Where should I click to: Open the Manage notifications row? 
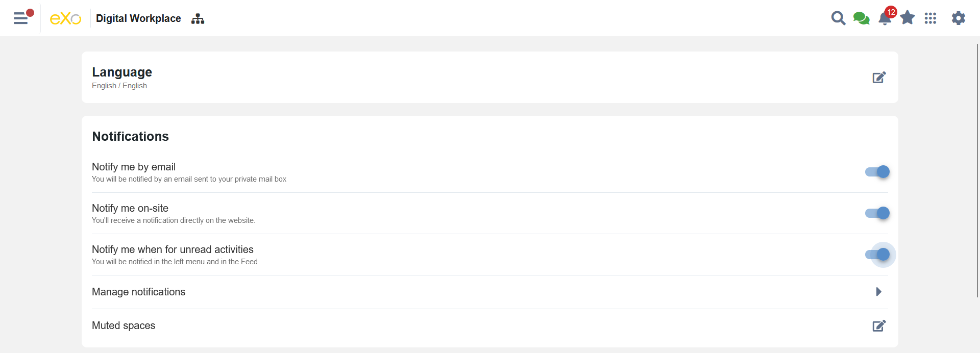click(x=138, y=292)
